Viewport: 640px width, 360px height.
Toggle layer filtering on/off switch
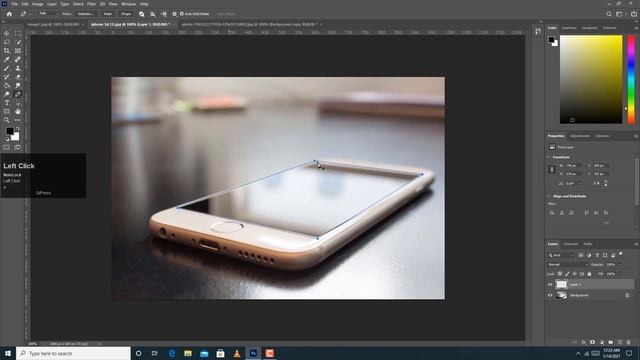click(621, 254)
